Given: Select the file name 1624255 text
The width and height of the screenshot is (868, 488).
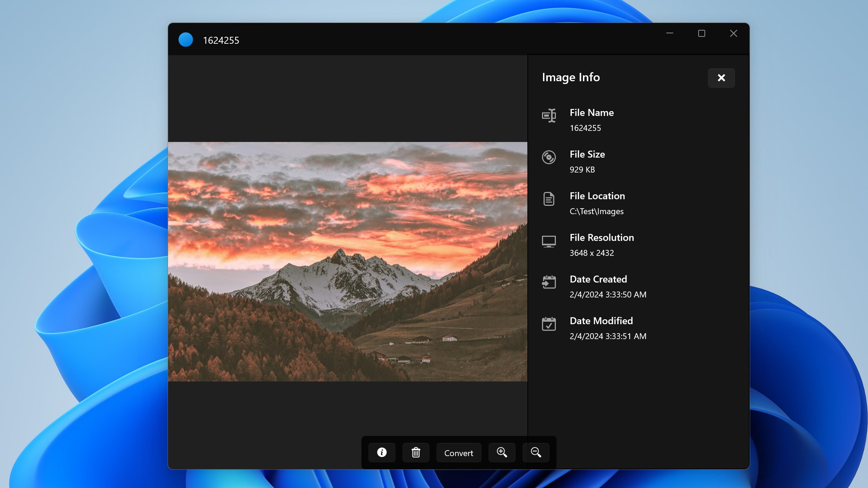Looking at the screenshot, I should pos(585,128).
